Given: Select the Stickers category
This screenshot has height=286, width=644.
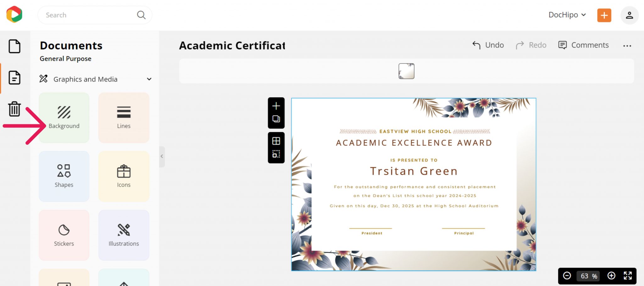Looking at the screenshot, I should click(64, 235).
